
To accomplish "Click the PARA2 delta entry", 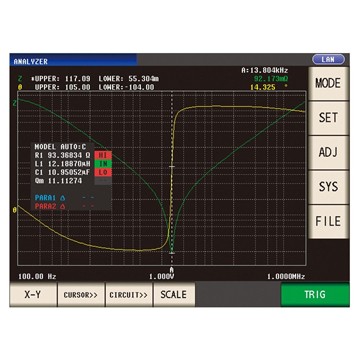I will (65, 206).
